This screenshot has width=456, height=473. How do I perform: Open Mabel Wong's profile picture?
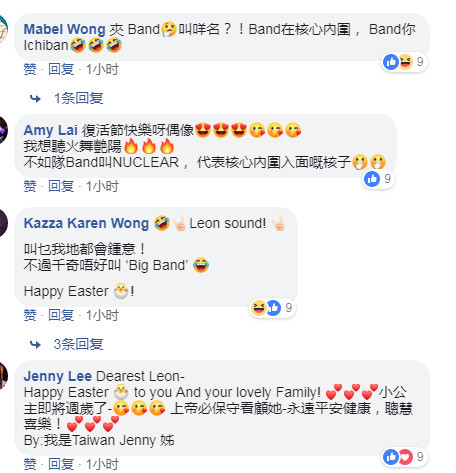[3, 29]
